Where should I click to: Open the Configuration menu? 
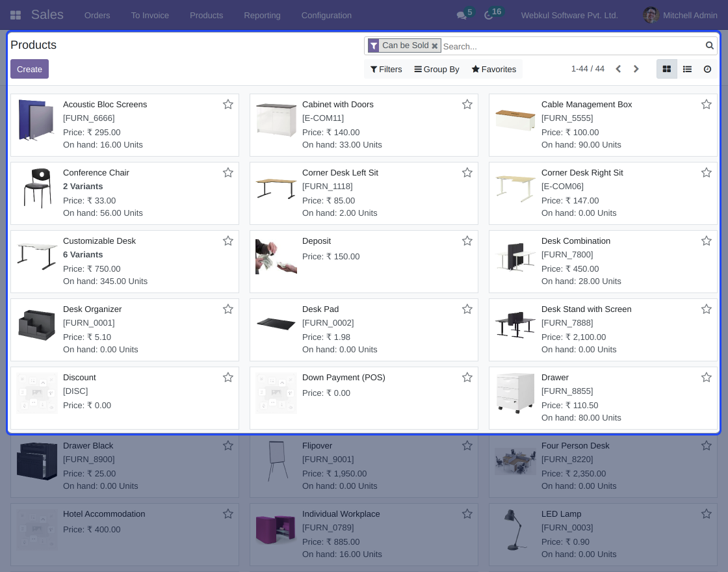(326, 16)
